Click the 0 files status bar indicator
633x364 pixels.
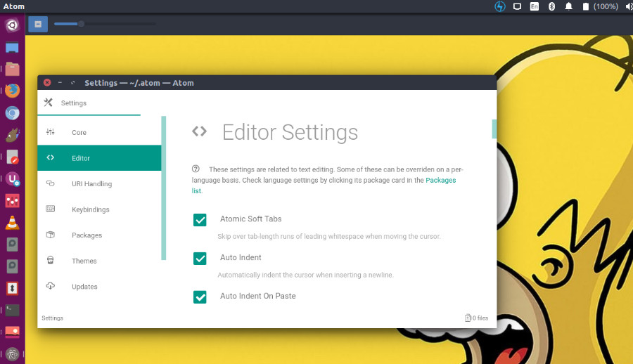tap(477, 318)
